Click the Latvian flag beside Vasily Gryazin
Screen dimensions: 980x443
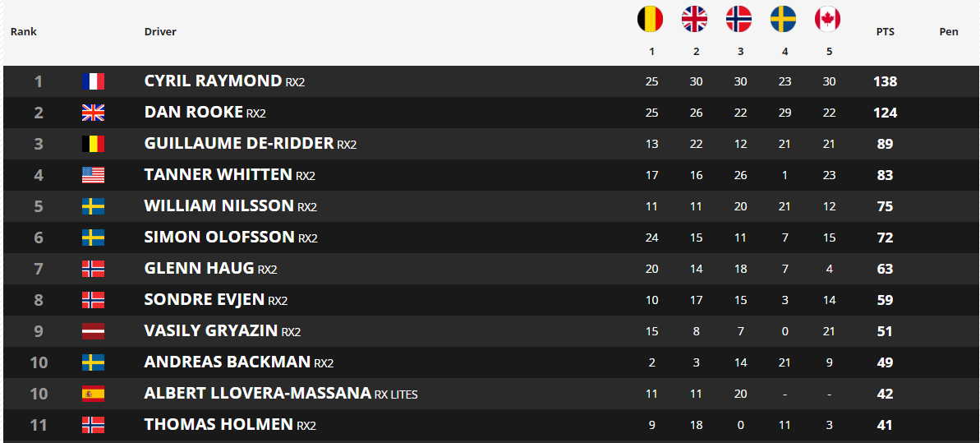tap(93, 331)
